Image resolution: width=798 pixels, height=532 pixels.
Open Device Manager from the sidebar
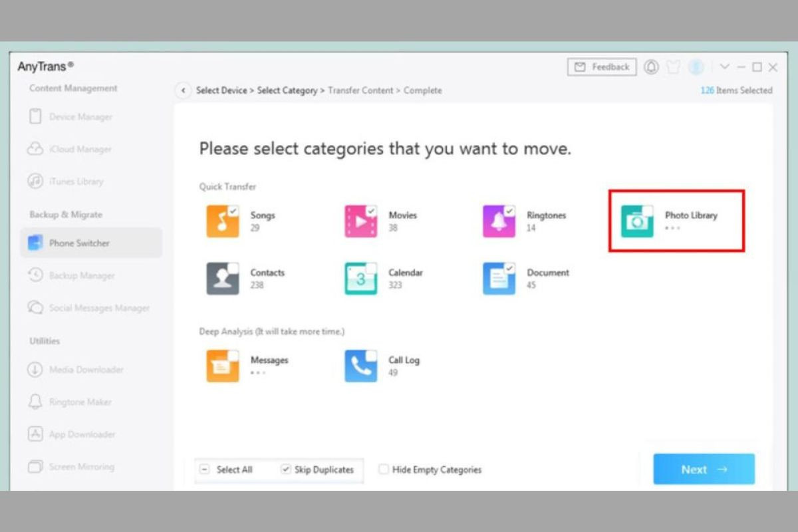[91, 117]
